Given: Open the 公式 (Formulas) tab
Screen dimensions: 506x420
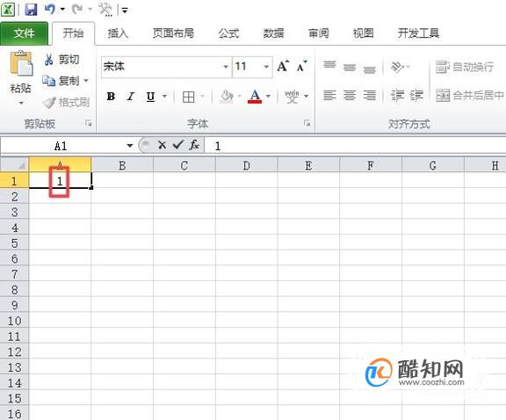Looking at the screenshot, I should tap(228, 33).
